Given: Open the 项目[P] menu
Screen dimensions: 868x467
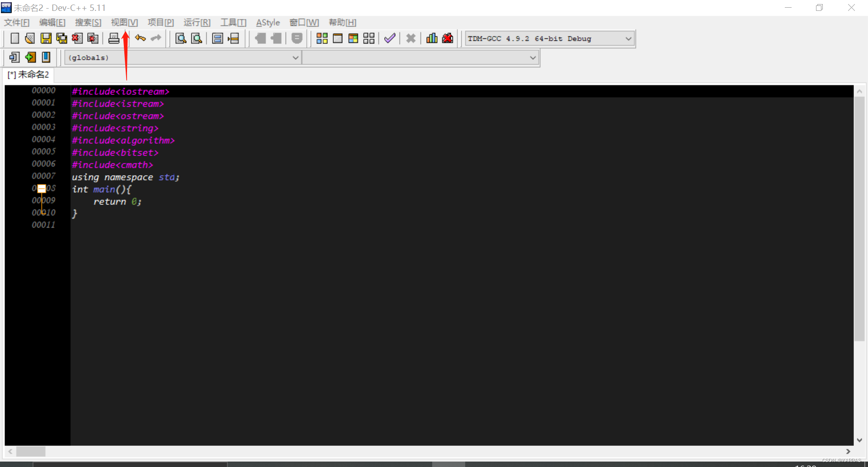Looking at the screenshot, I should coord(160,23).
